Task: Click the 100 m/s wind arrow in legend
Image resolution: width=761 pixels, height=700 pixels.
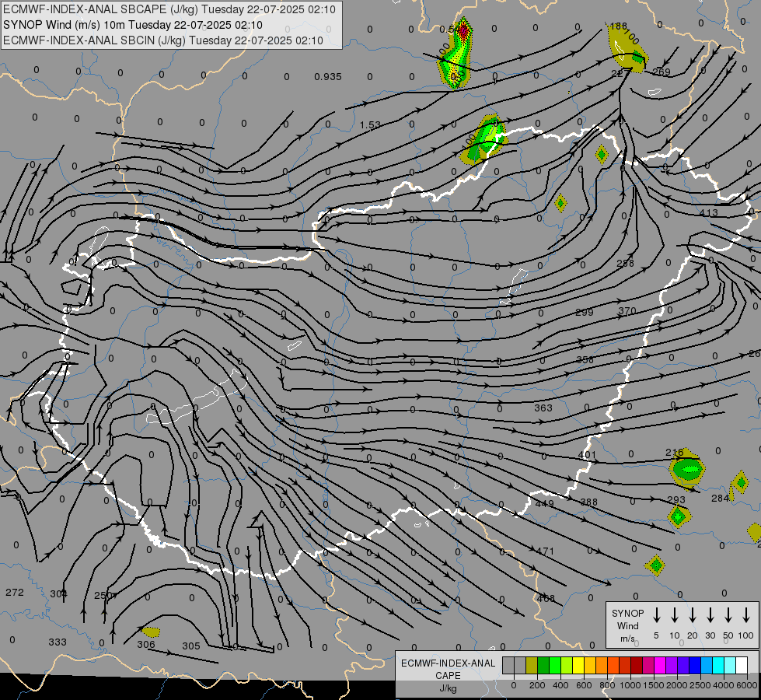Action: (x=746, y=615)
